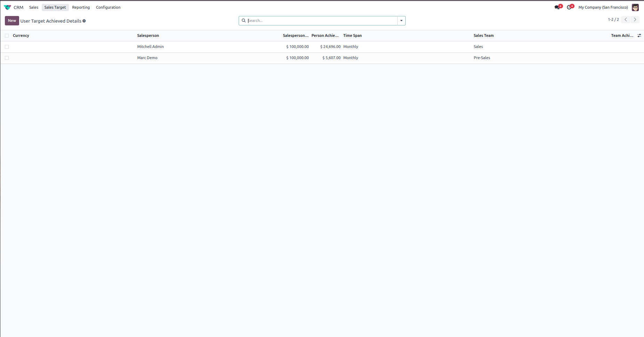Open the CRM app home logo

[x=7, y=7]
